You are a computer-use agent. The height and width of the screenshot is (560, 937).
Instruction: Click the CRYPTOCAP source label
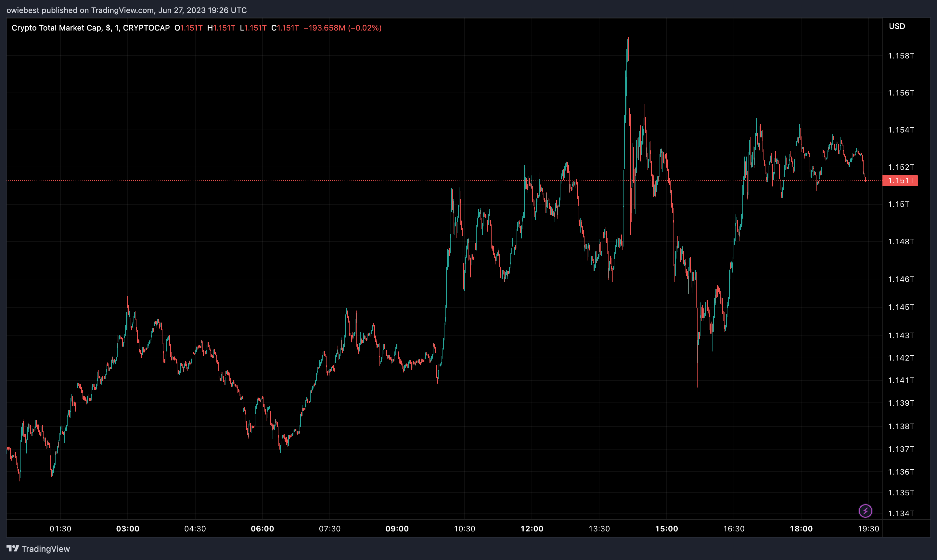147,28
